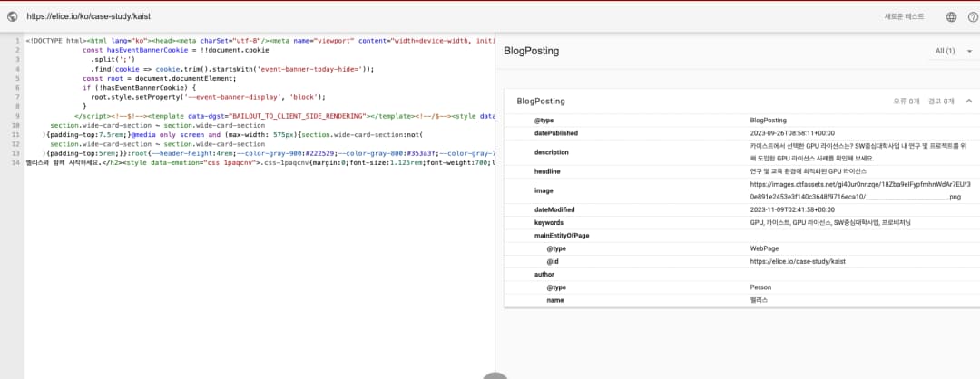980x379 pixels.
Task: Open the All (1) filter dropdown
Action: click(953, 51)
